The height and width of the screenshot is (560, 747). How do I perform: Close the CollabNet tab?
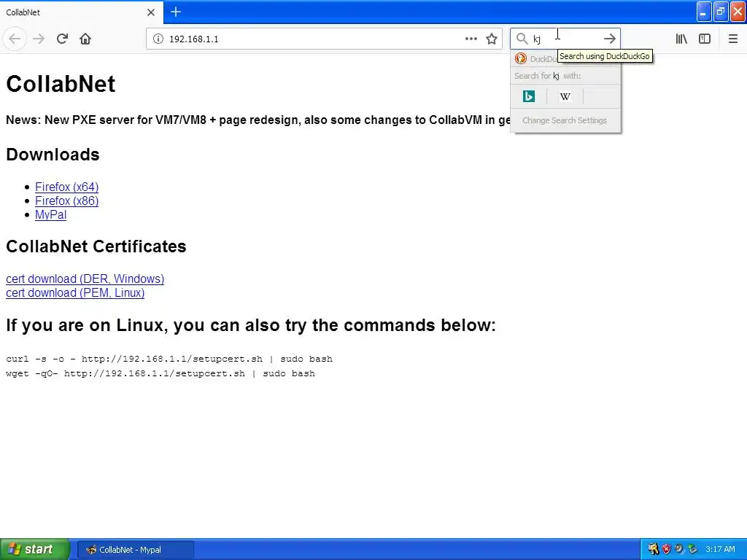click(x=150, y=12)
